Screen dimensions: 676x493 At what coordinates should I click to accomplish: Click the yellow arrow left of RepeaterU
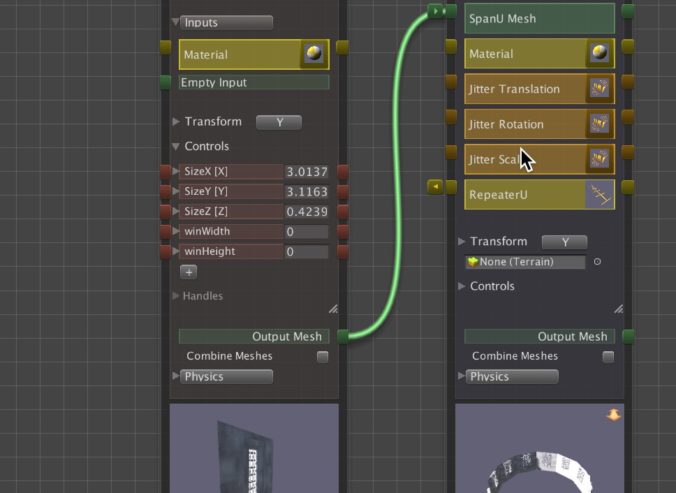click(x=435, y=186)
